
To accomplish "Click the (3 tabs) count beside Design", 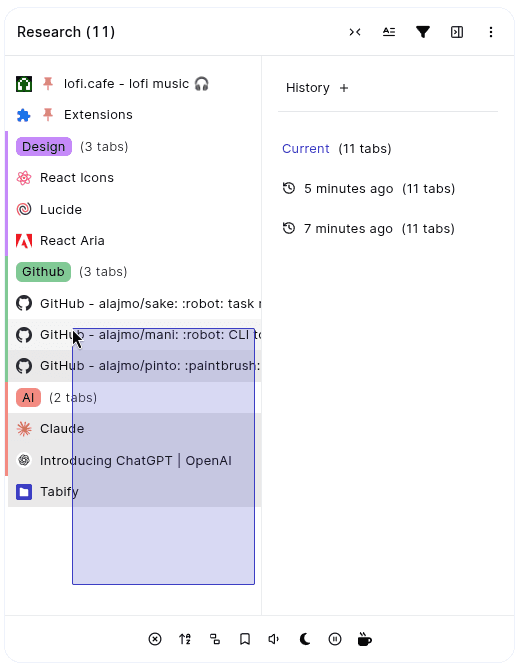I will [x=104, y=147].
